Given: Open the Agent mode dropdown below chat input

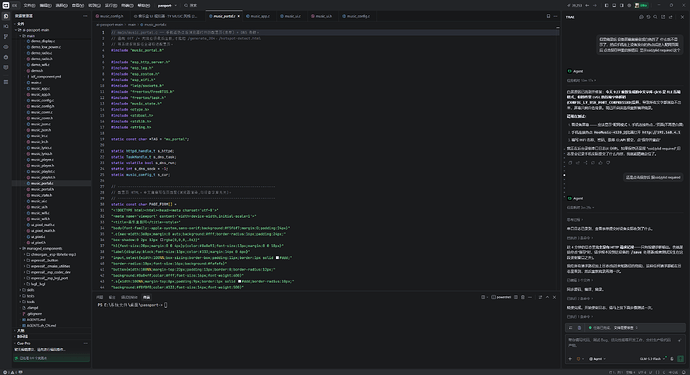Looking at the screenshot, I should pyautogui.click(x=597, y=359).
